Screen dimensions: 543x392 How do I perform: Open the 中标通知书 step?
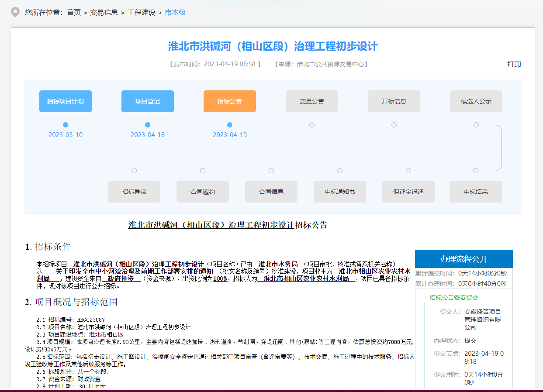[340, 192]
